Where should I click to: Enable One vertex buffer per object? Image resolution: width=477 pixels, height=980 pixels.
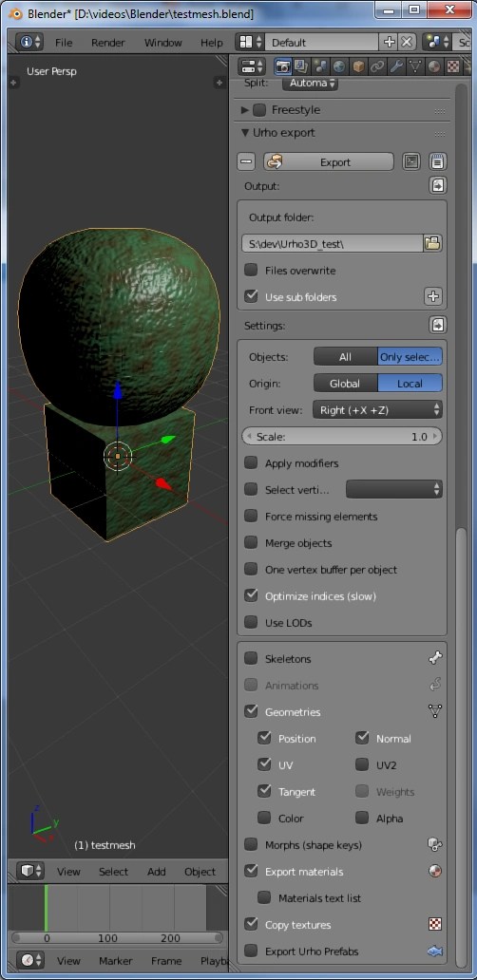point(251,569)
